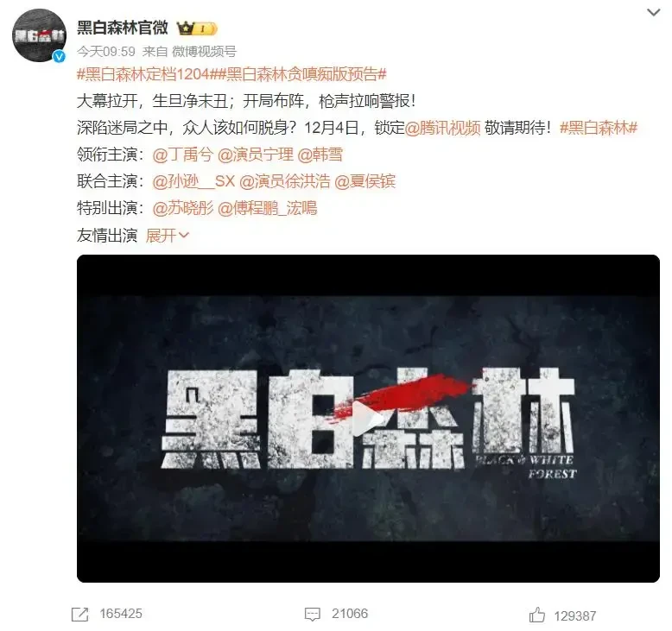672x631 pixels.
Task: Click the blue verified checkmark badge
Action: point(59,56)
